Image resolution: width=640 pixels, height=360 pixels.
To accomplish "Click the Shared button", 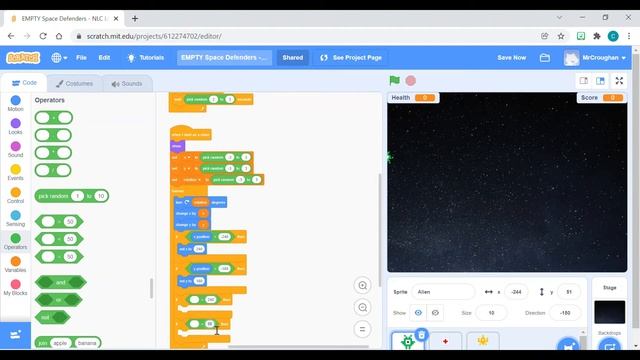I will [x=293, y=58].
